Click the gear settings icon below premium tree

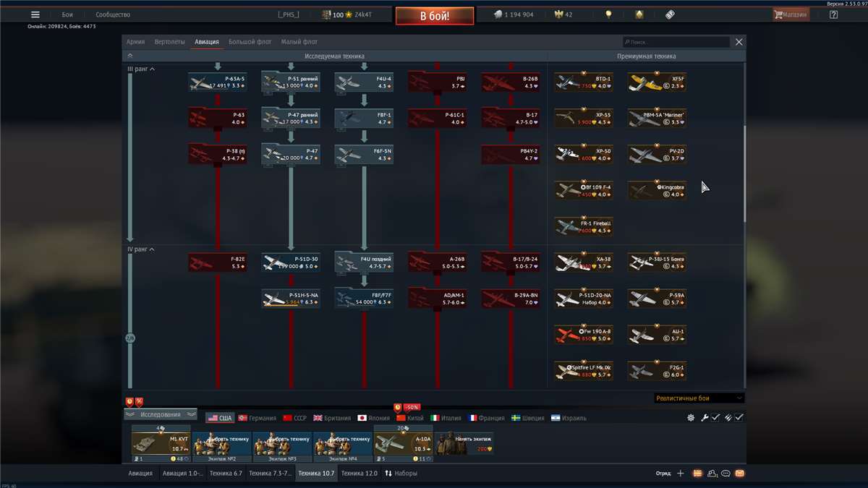691,417
